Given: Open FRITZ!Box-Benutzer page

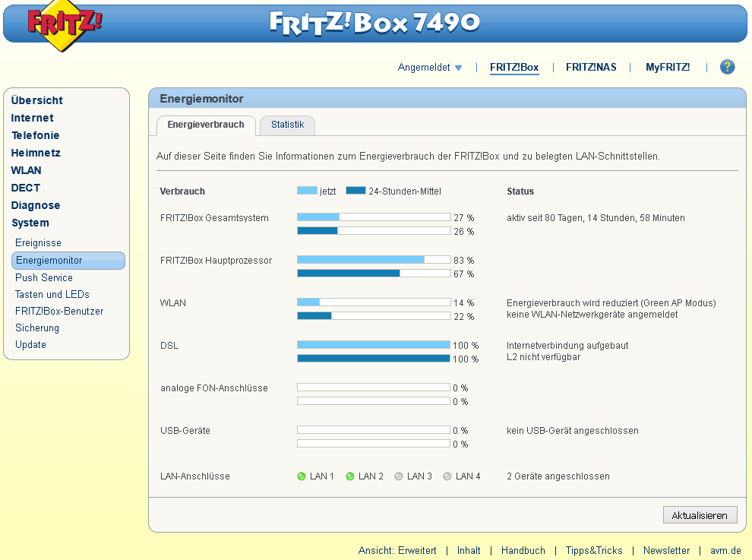Looking at the screenshot, I should click(59, 312).
